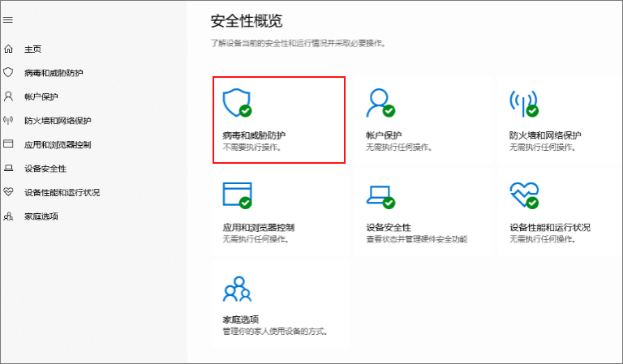Image resolution: width=623 pixels, height=364 pixels.
Task: Click the shield icon in sidebar
Action: (x=8, y=72)
